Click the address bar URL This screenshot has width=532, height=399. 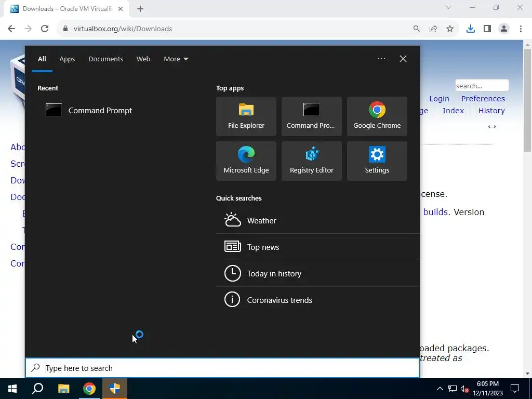(x=123, y=29)
